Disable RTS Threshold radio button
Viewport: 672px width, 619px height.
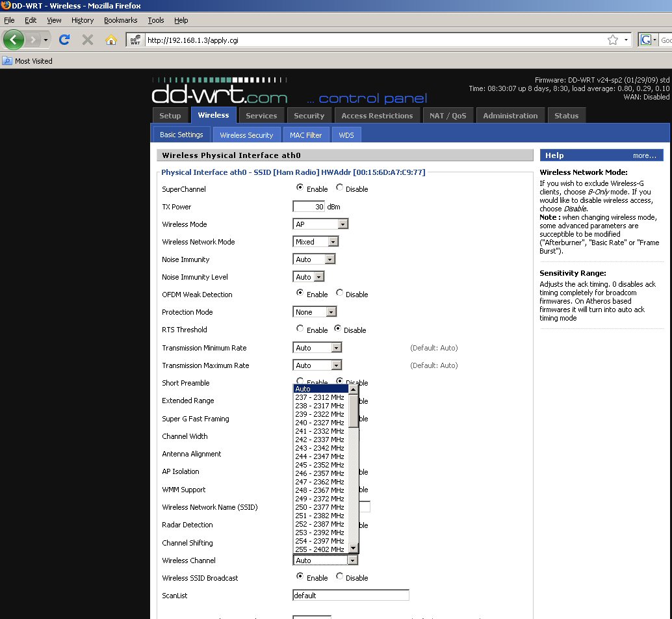(x=338, y=328)
